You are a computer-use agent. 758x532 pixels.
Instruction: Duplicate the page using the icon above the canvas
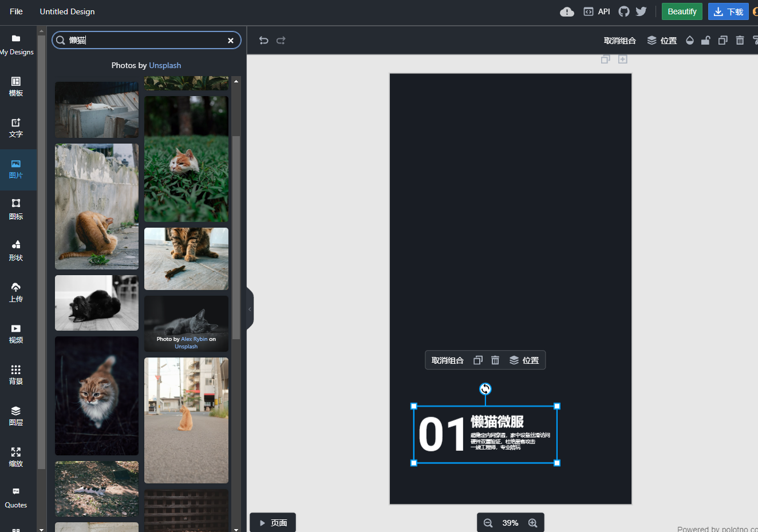click(x=605, y=59)
